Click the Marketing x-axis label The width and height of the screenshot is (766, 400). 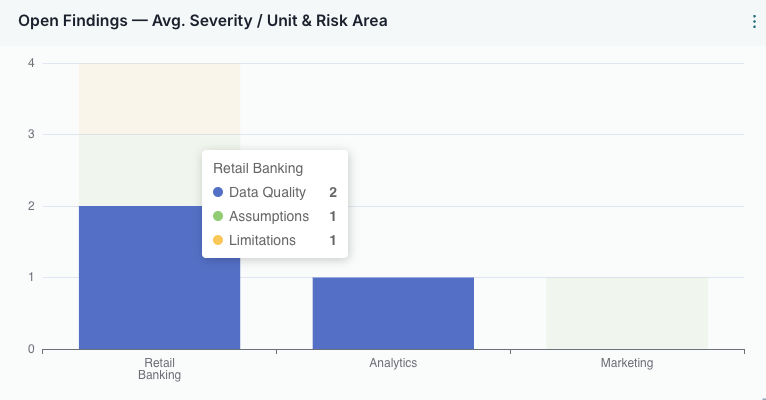[626, 363]
